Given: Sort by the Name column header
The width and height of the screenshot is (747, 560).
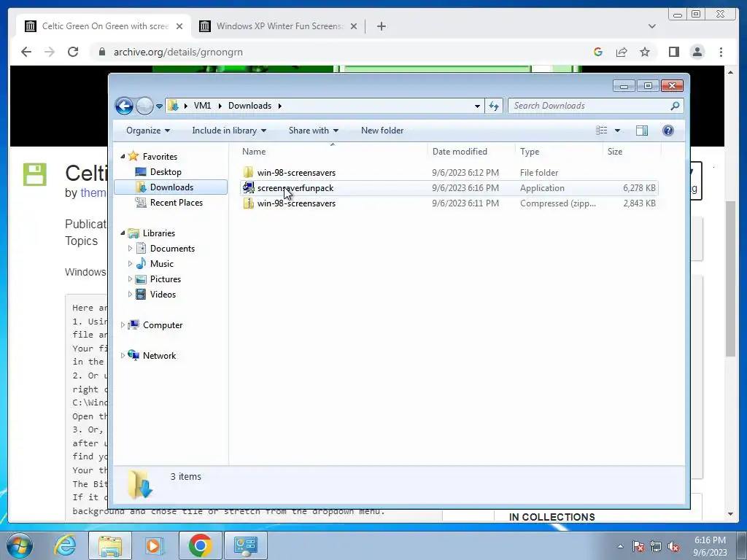Looking at the screenshot, I should point(333,152).
